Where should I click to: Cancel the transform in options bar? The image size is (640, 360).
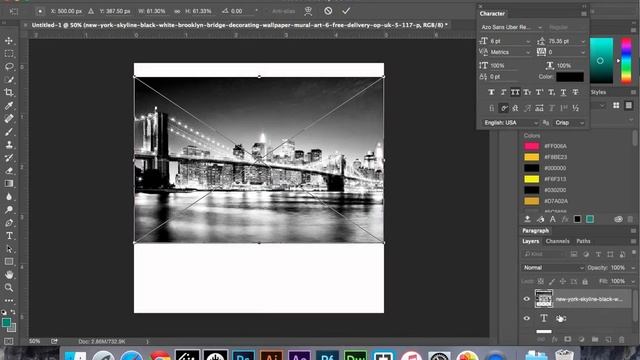pos(328,11)
